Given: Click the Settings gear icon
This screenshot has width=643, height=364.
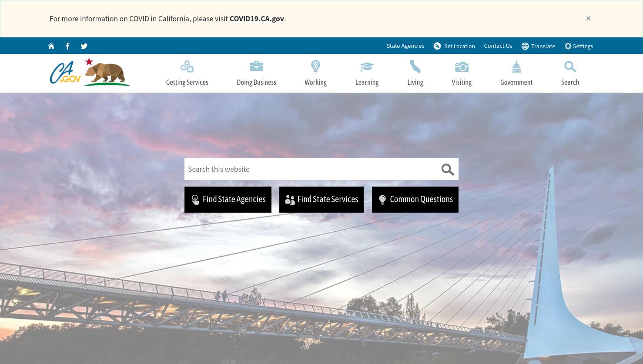Looking at the screenshot, I should (568, 46).
